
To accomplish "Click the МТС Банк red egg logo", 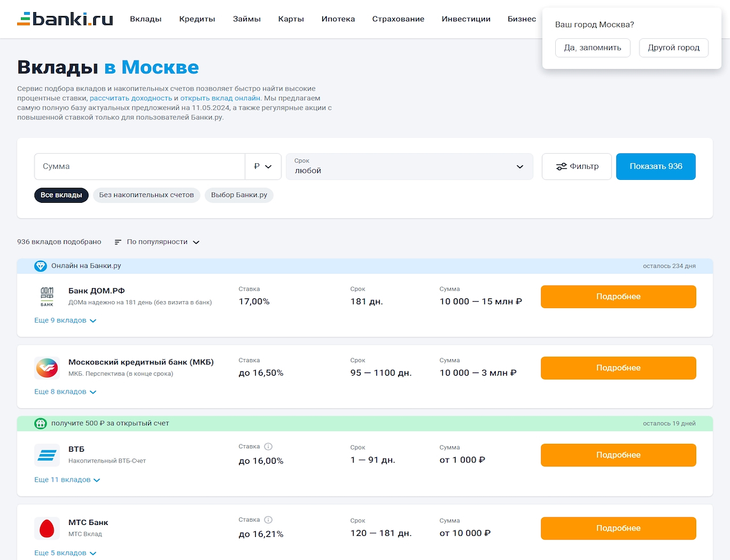I will 47,528.
